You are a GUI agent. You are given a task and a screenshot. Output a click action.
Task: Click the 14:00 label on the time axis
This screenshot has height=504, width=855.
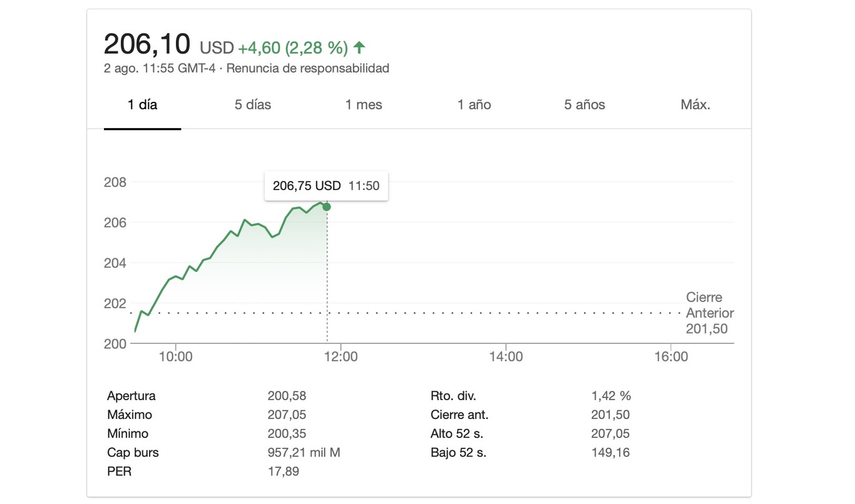[506, 357]
